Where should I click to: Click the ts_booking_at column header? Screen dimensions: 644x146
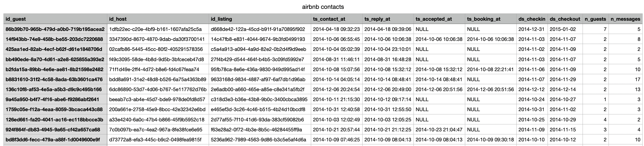click(491, 19)
